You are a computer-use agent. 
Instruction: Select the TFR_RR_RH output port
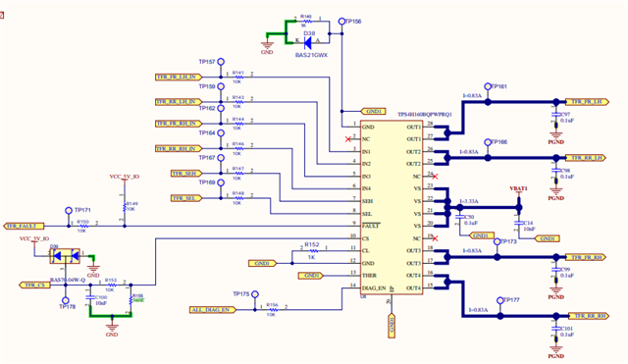[x=589, y=316]
